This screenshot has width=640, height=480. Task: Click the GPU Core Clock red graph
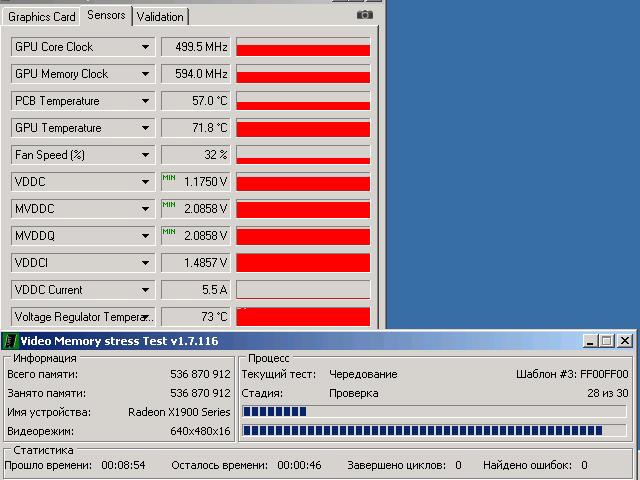pyautogui.click(x=303, y=47)
